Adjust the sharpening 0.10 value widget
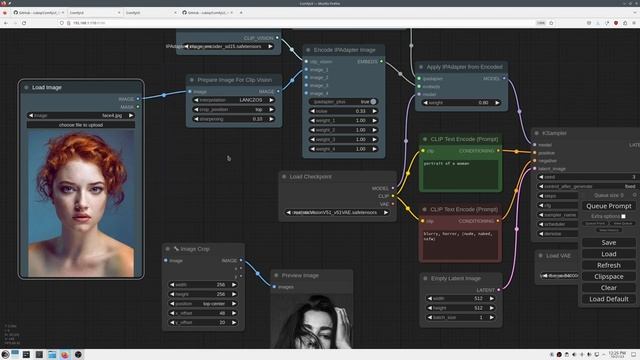The width and height of the screenshot is (640, 360). pos(233,119)
